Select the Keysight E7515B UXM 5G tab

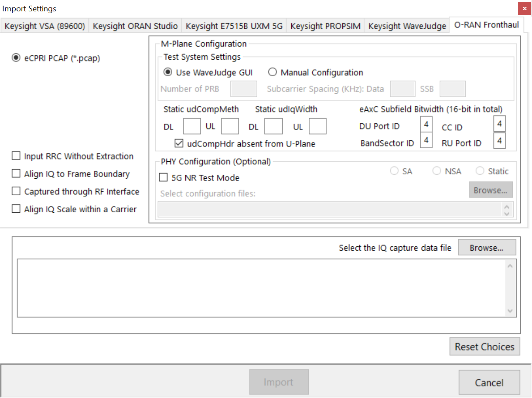(234, 26)
